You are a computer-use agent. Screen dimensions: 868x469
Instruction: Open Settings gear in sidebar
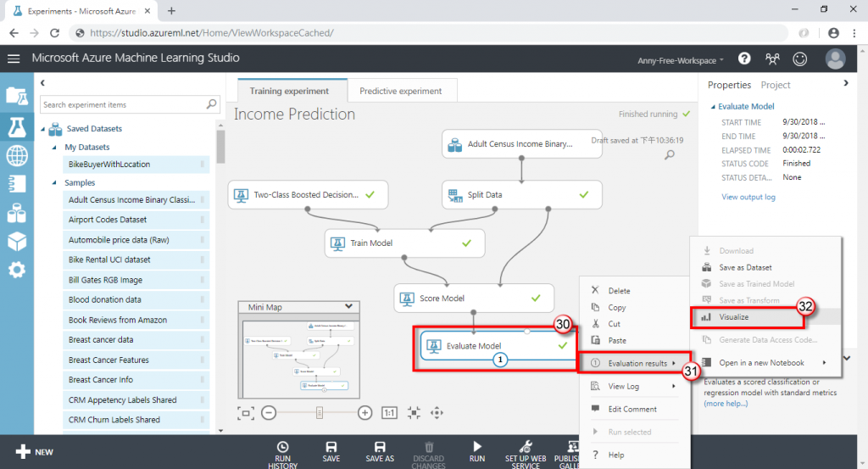coord(17,271)
